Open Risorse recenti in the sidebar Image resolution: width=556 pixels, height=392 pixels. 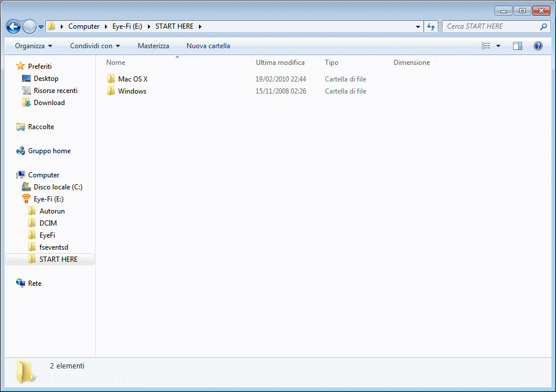55,91
